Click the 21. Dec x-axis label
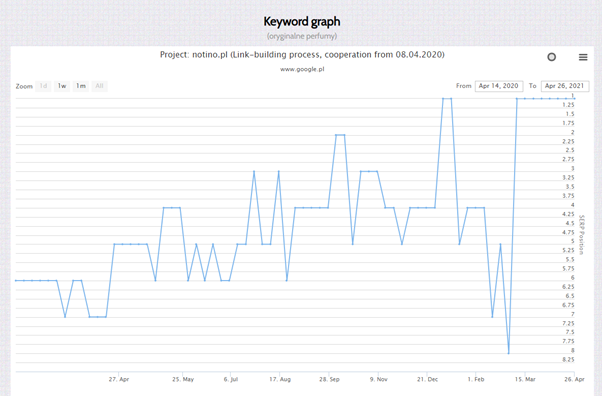The width and height of the screenshot is (602, 396). coord(427,379)
